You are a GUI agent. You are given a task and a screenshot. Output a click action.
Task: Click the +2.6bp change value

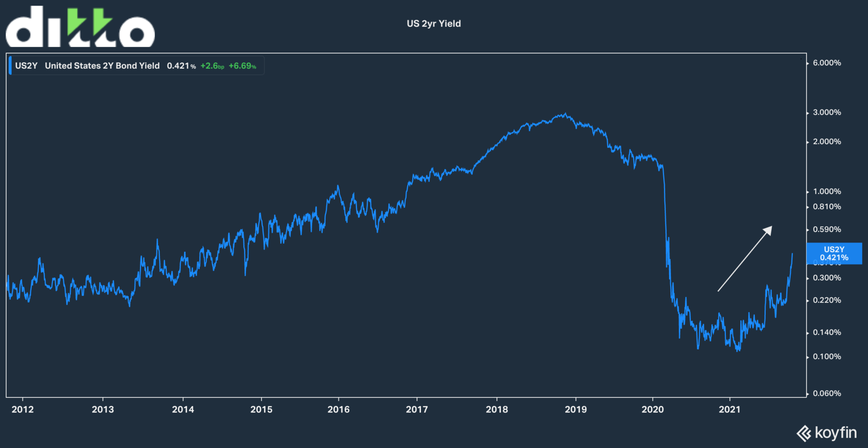(x=212, y=66)
